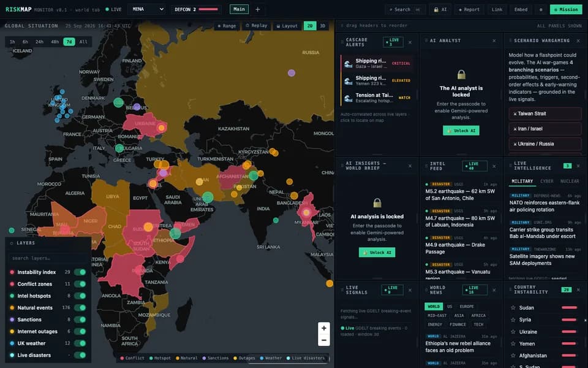Image resolution: width=588 pixels, height=368 pixels.
Task: Click the purple sanctions marker over Russia
Action: point(292,73)
